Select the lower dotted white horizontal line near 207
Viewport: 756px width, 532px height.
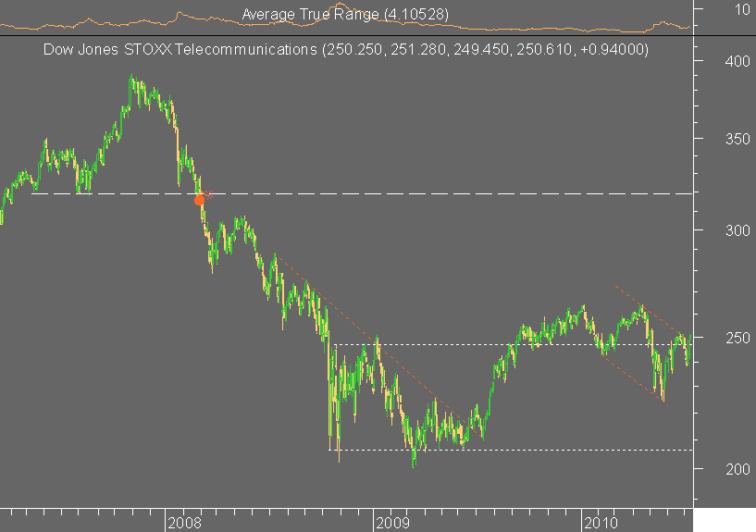[x=511, y=450]
